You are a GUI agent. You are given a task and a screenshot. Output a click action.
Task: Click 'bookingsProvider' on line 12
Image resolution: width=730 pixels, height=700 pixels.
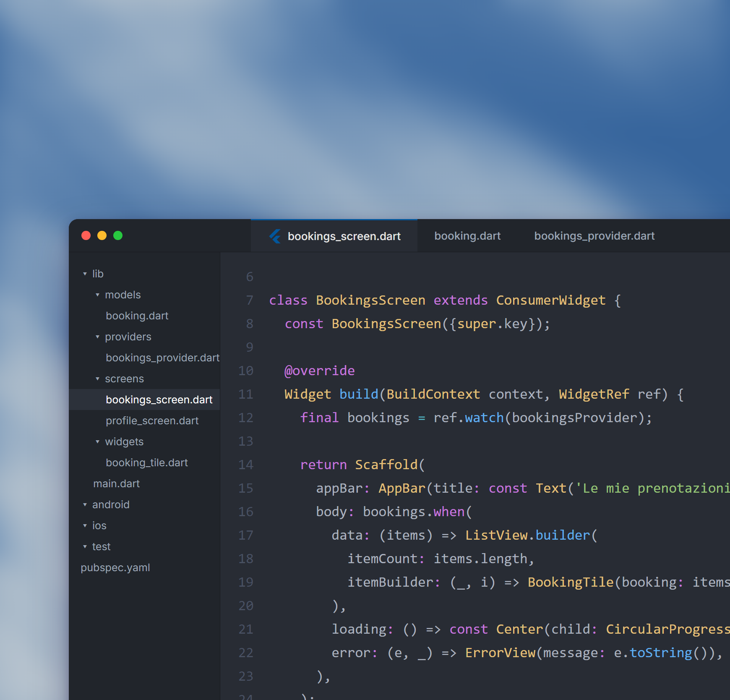coord(574,418)
